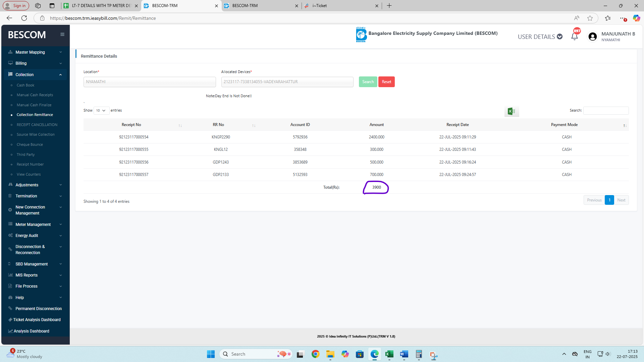Click the Previous pagination button
Viewport: 644px width, 362px height.
594,200
